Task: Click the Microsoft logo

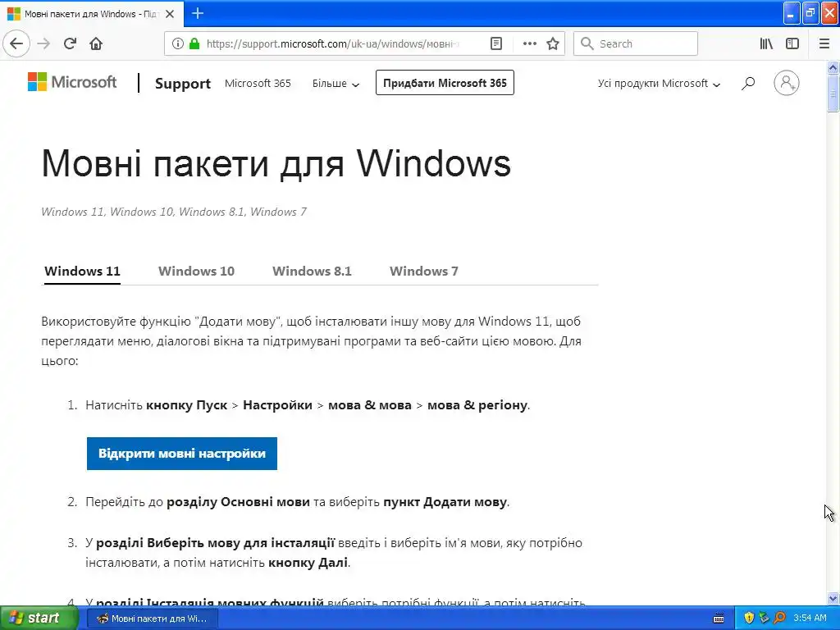Action: coord(72,82)
